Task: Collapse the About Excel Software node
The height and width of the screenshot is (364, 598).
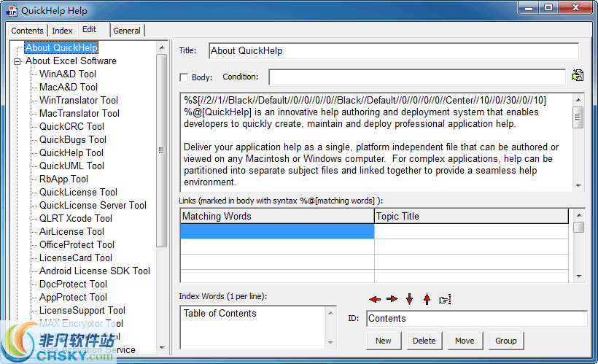Action: 16,61
